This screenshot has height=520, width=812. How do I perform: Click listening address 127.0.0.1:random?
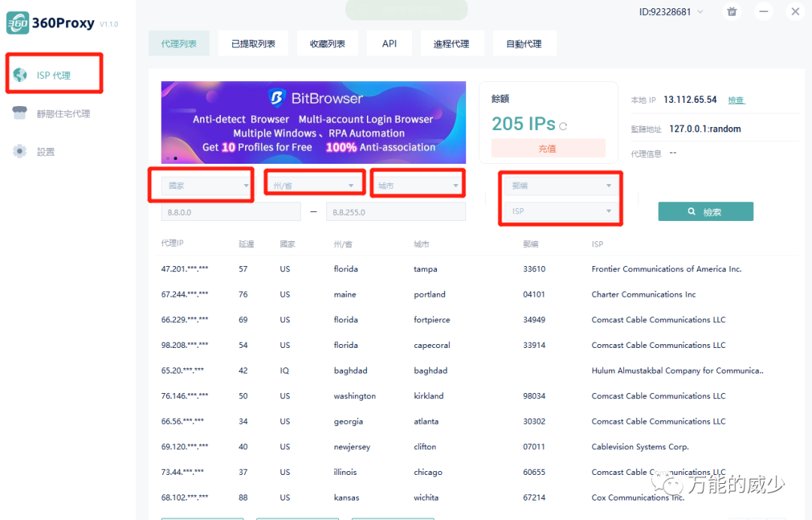point(704,128)
